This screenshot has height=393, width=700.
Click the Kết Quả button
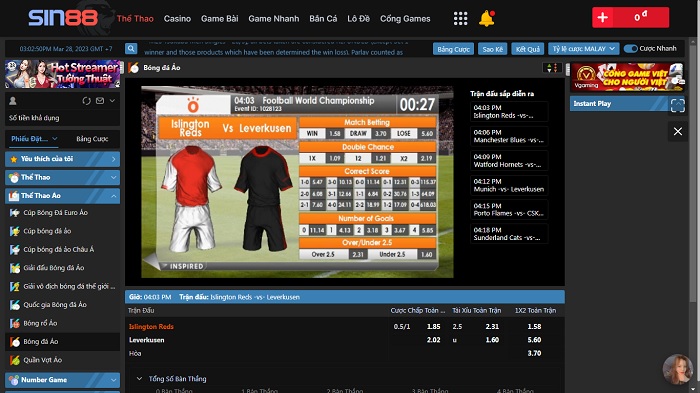tap(528, 49)
